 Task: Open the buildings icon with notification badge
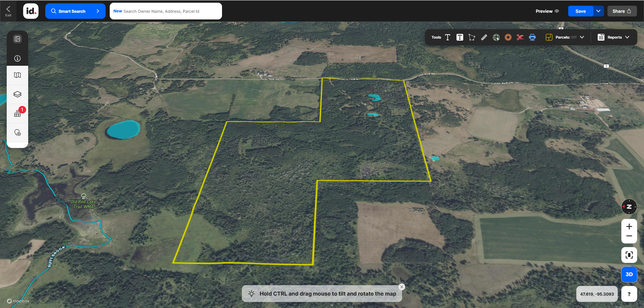pyautogui.click(x=17, y=113)
